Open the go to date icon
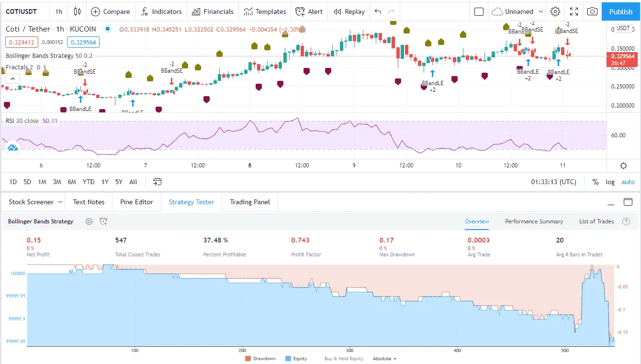This screenshot has height=364, width=641. click(x=157, y=182)
